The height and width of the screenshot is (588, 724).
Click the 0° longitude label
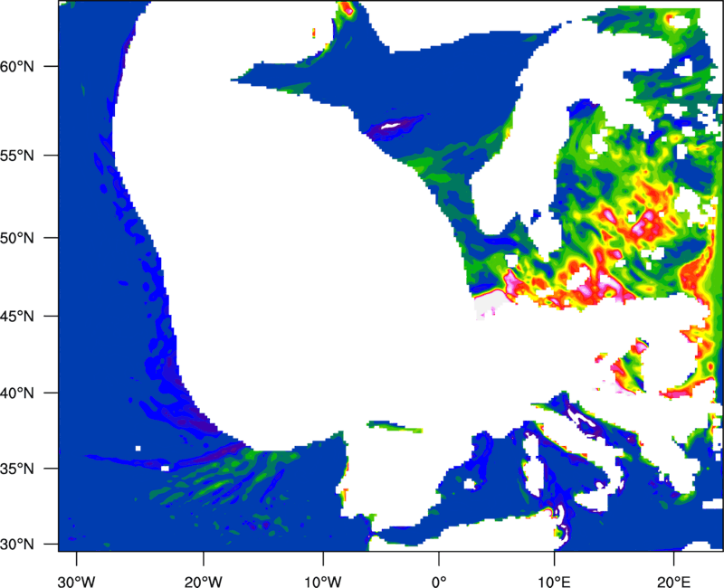pyautogui.click(x=439, y=582)
